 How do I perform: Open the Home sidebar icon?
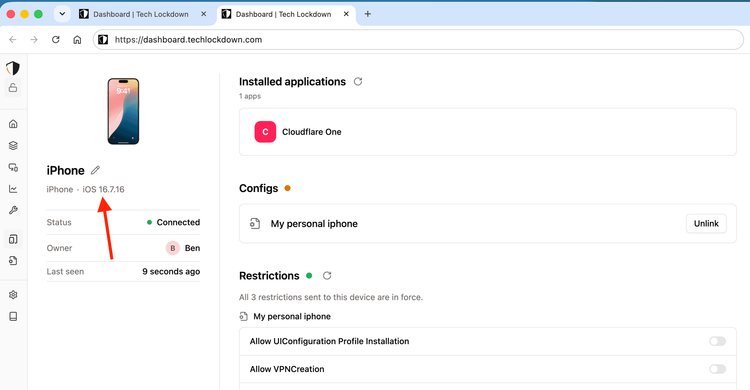13,124
